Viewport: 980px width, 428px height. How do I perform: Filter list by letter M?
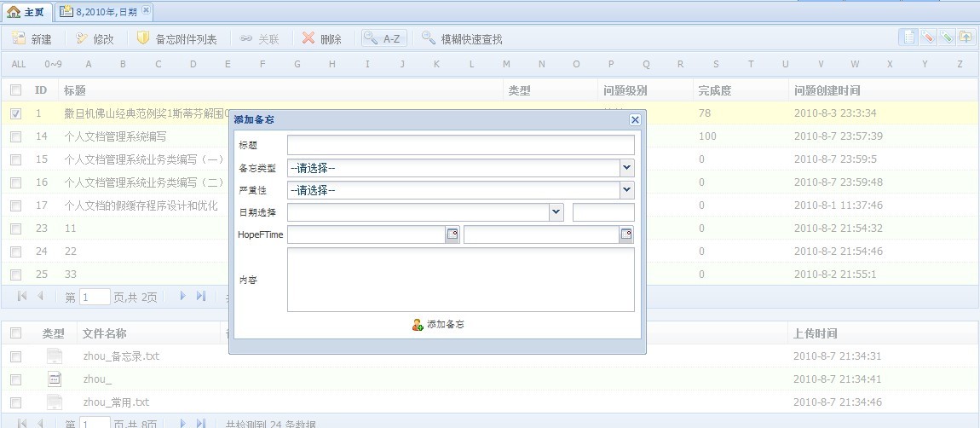tap(506, 64)
